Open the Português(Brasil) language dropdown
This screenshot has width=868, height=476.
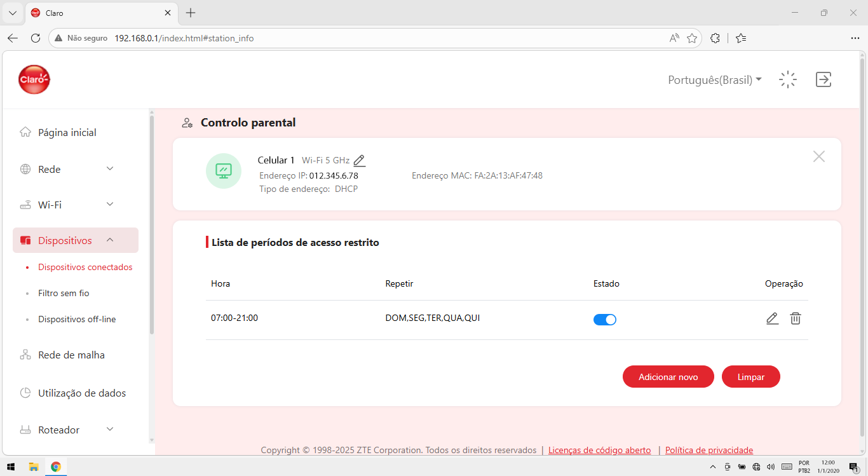tap(715, 80)
